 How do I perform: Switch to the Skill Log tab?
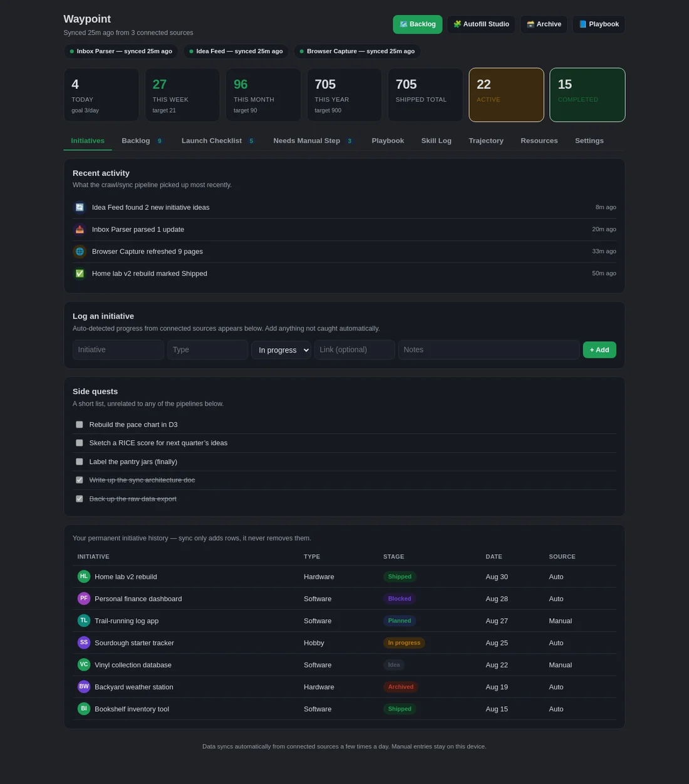[437, 141]
